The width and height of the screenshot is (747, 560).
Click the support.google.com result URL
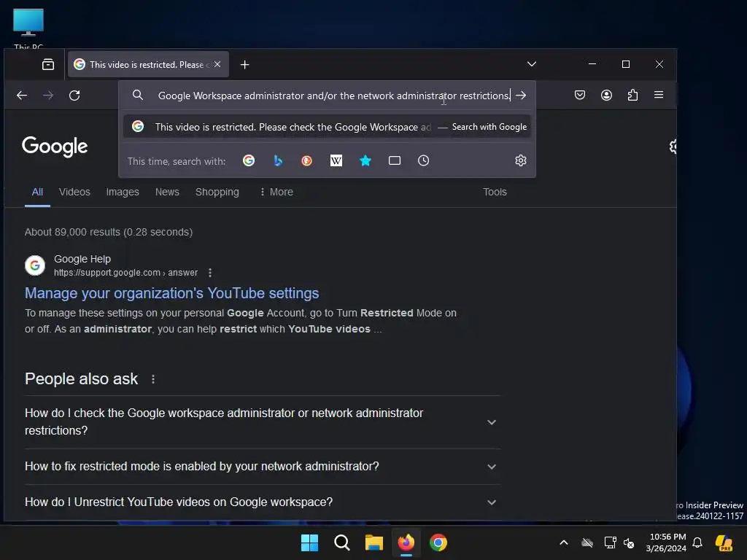click(x=125, y=273)
